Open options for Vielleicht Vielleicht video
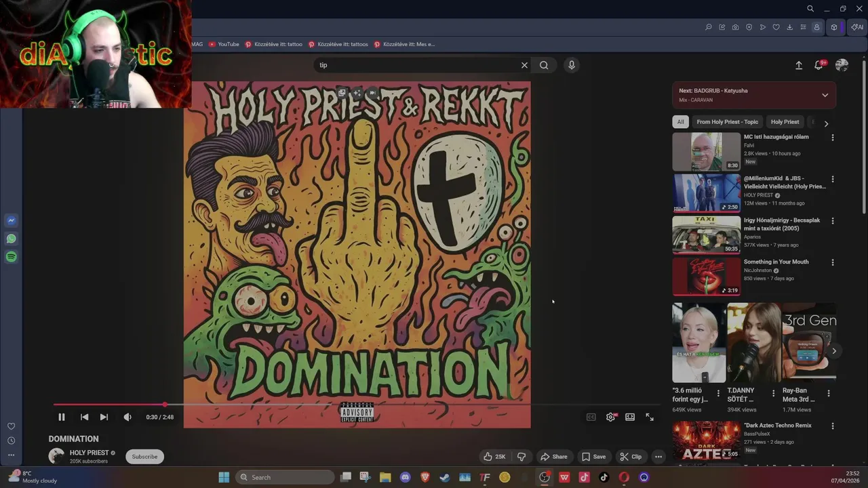This screenshot has height=488, width=868. 833,180
